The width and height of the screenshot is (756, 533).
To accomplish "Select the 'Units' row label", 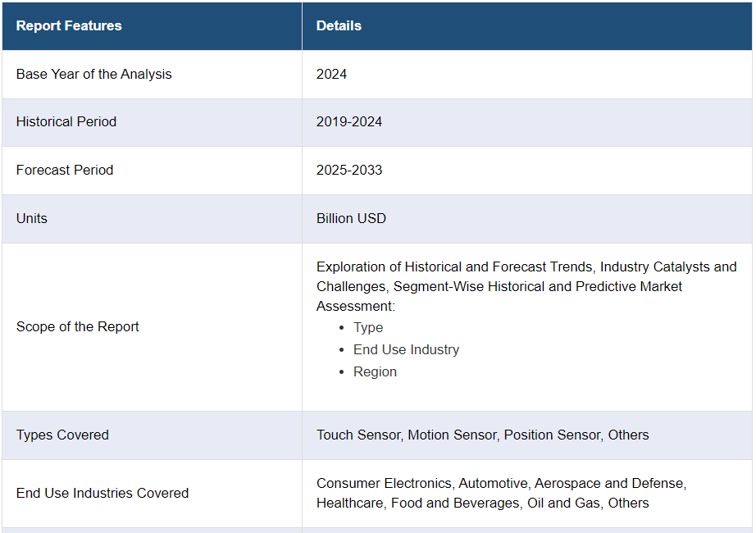I will point(32,218).
